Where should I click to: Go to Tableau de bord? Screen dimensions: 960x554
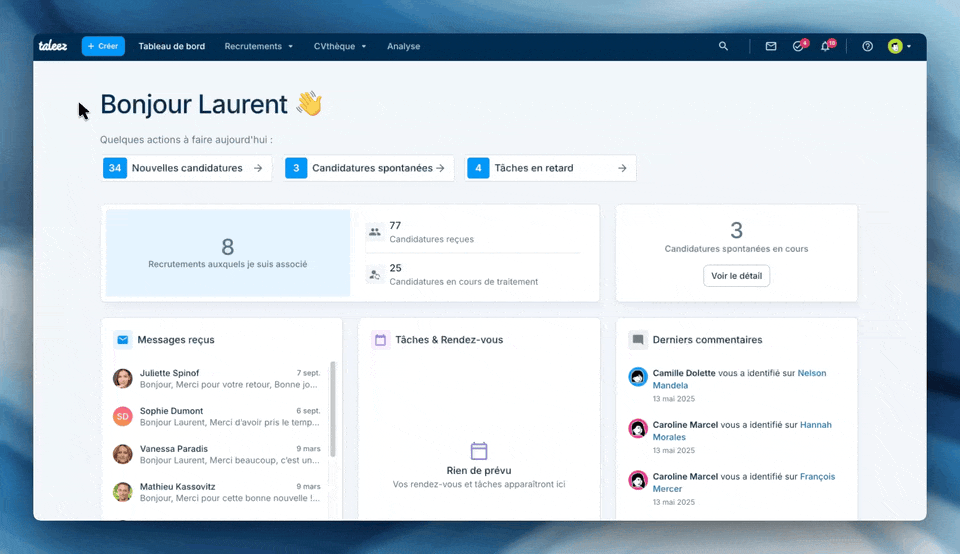click(x=171, y=46)
